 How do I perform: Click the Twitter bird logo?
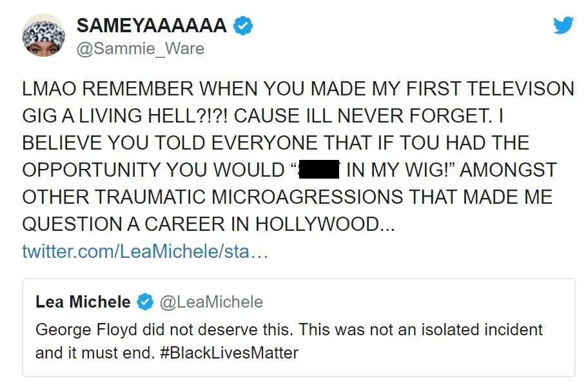click(x=563, y=25)
